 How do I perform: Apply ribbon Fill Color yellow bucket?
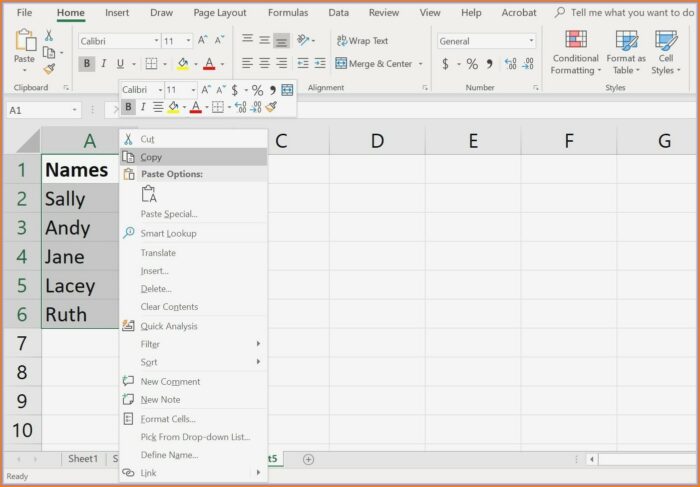[x=183, y=64]
